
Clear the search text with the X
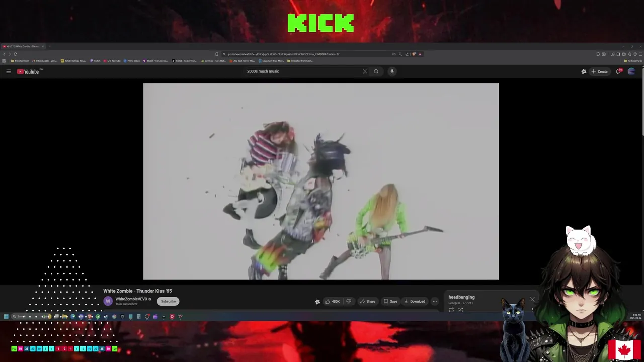pos(365,71)
